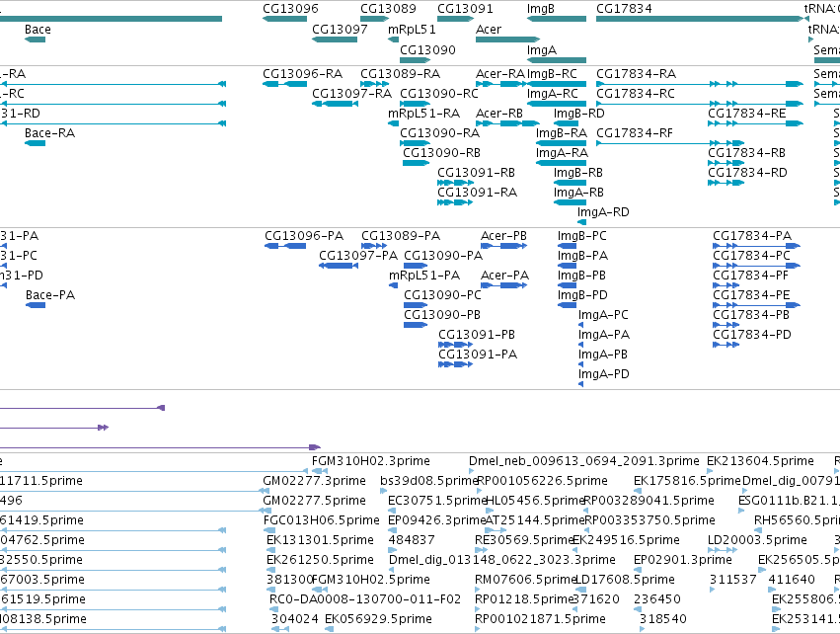
Task: Select EST FGM310H02.3prime
Action: pyautogui.click(x=371, y=461)
